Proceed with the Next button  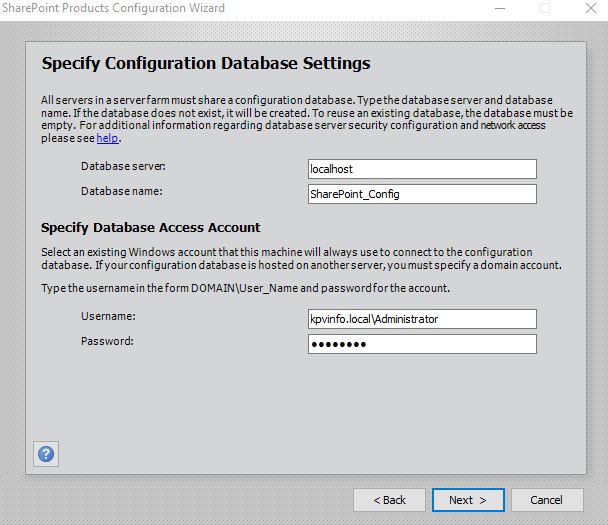point(468,500)
